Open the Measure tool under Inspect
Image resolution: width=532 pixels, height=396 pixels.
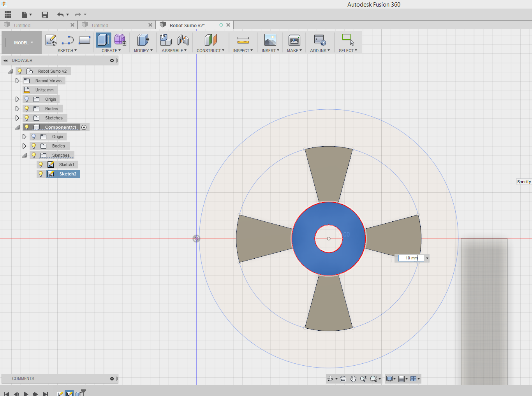243,40
